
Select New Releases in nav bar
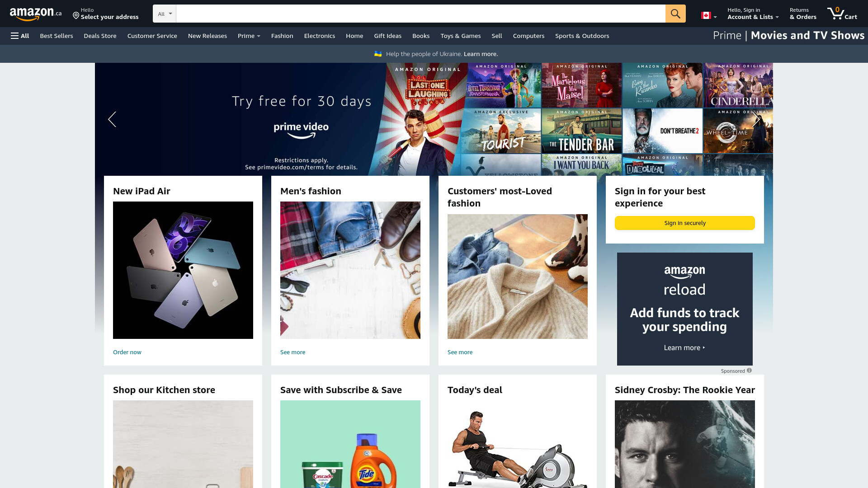point(208,36)
